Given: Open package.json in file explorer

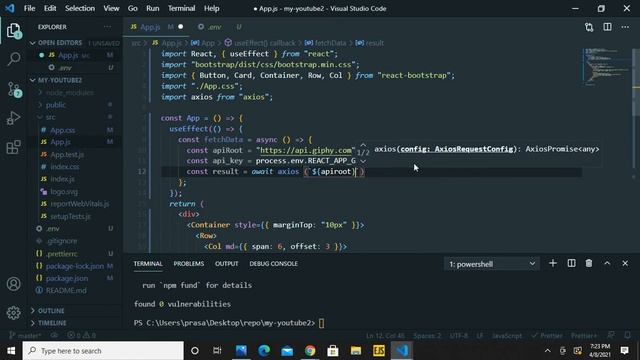Looking at the screenshot, I should click(67, 278).
